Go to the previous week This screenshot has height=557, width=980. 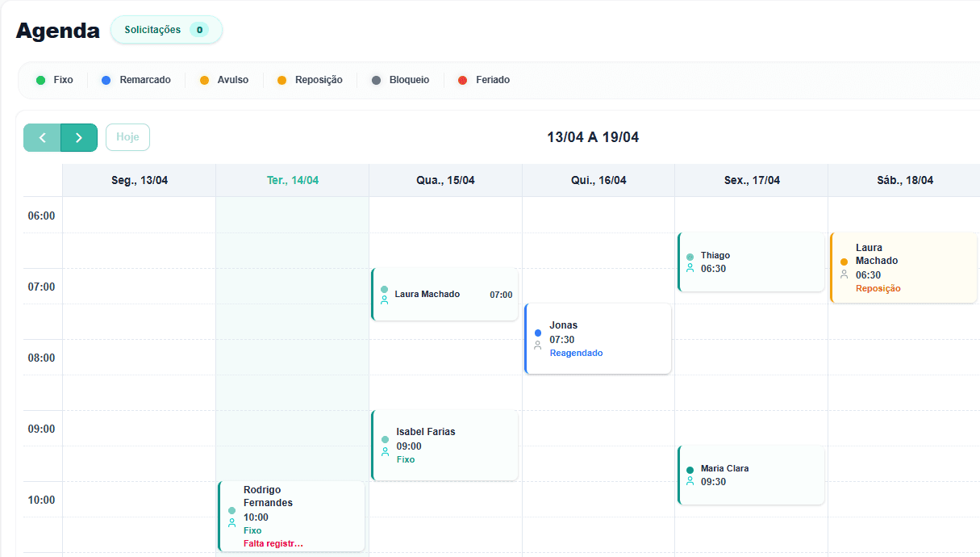(x=42, y=137)
